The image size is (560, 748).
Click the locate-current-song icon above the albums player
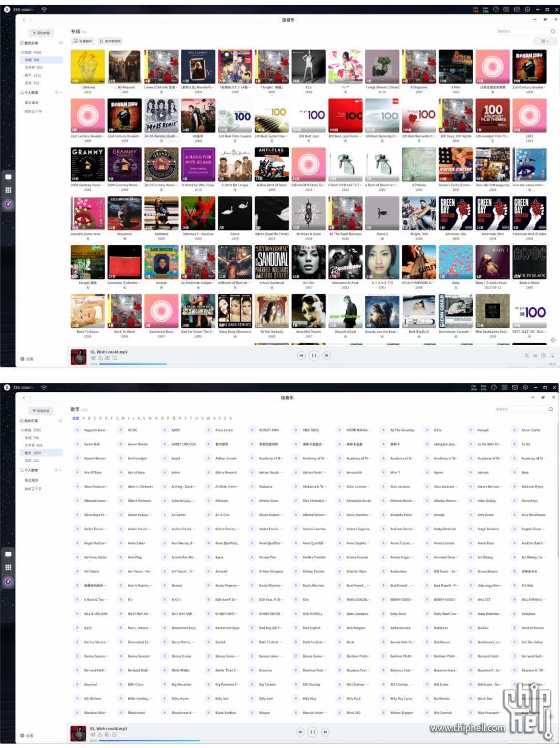pos(553,340)
